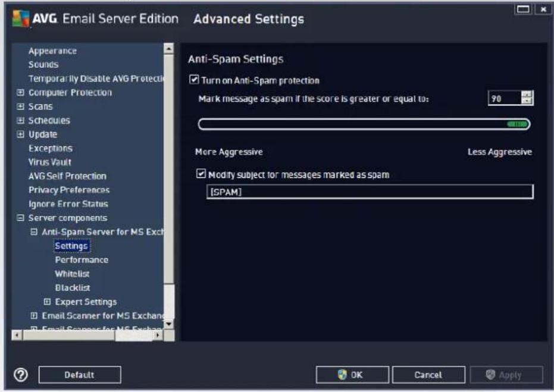Image resolution: width=554 pixels, height=392 pixels.
Task: Open the Blacklist page
Action: point(73,287)
